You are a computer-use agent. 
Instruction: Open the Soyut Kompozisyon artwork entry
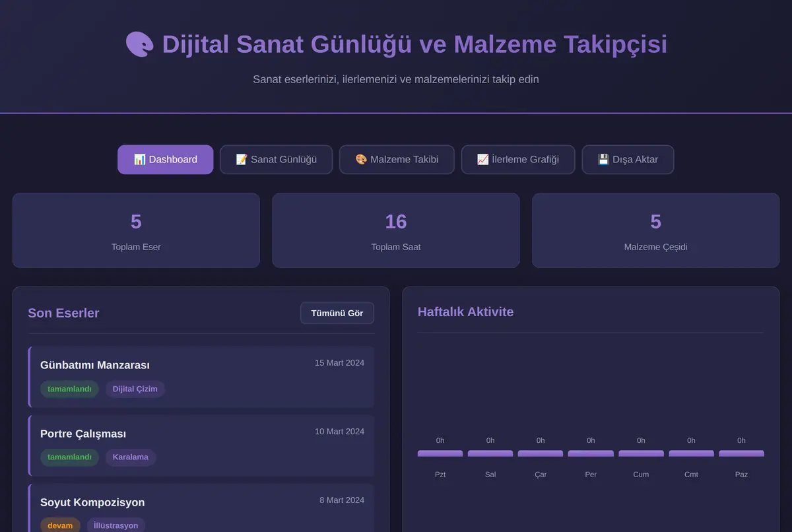click(x=201, y=508)
